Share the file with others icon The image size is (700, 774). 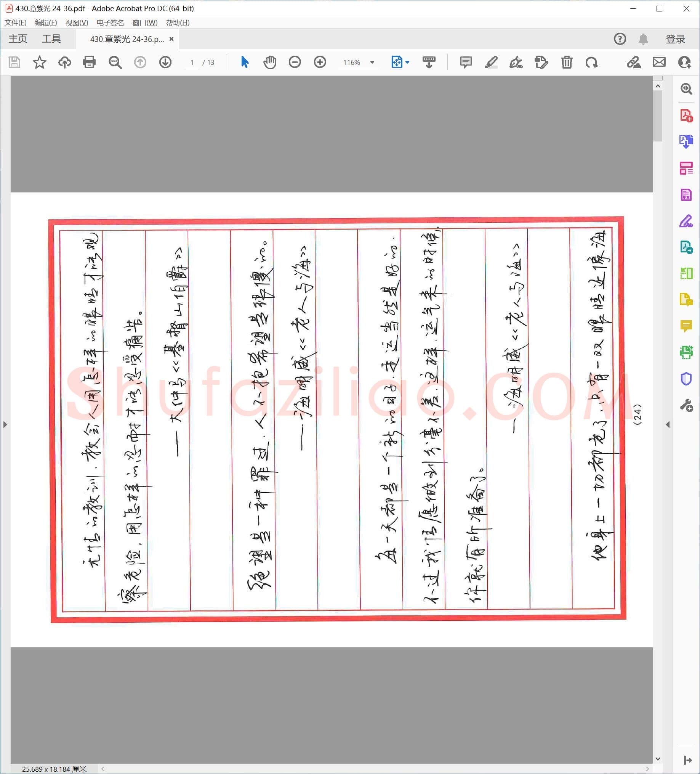tap(685, 62)
